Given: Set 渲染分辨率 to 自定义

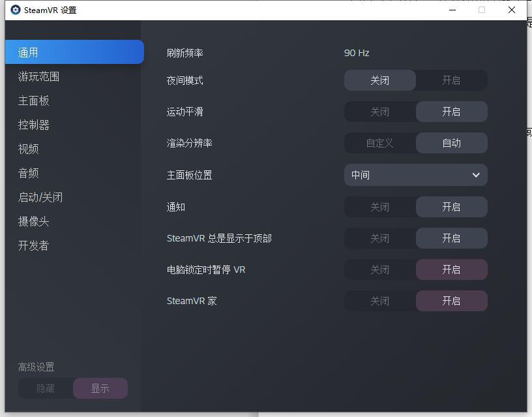Looking at the screenshot, I should coord(380,143).
